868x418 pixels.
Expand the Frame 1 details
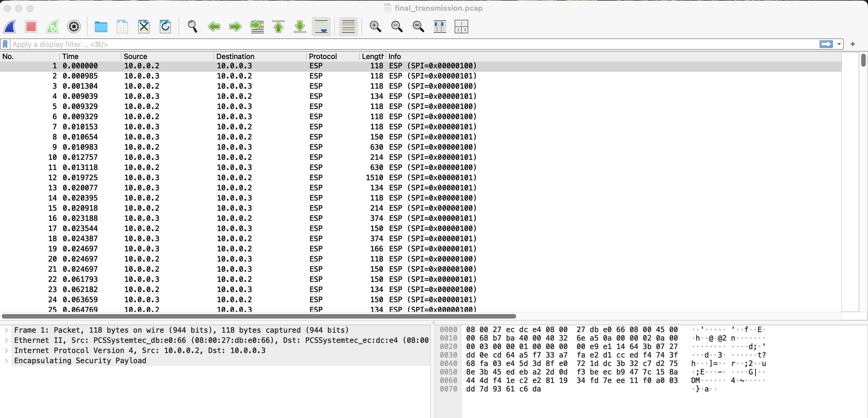click(6, 330)
